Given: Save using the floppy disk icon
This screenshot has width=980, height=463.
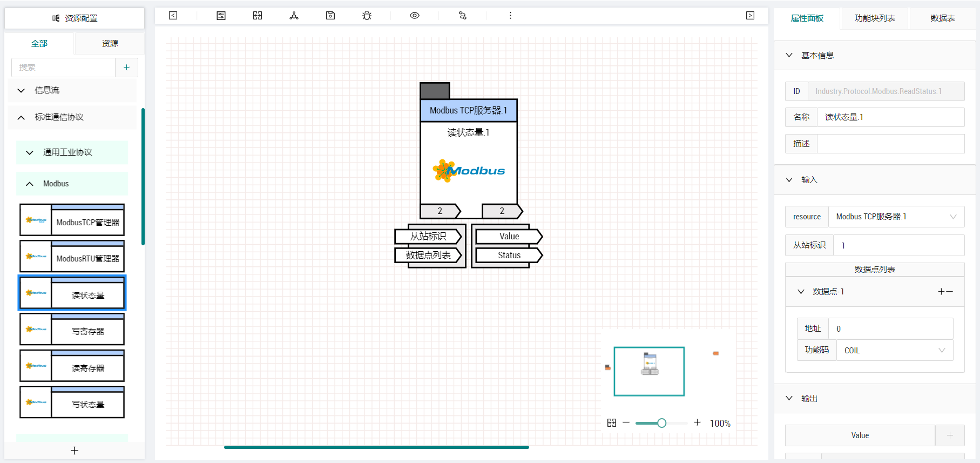Looking at the screenshot, I should tap(330, 16).
